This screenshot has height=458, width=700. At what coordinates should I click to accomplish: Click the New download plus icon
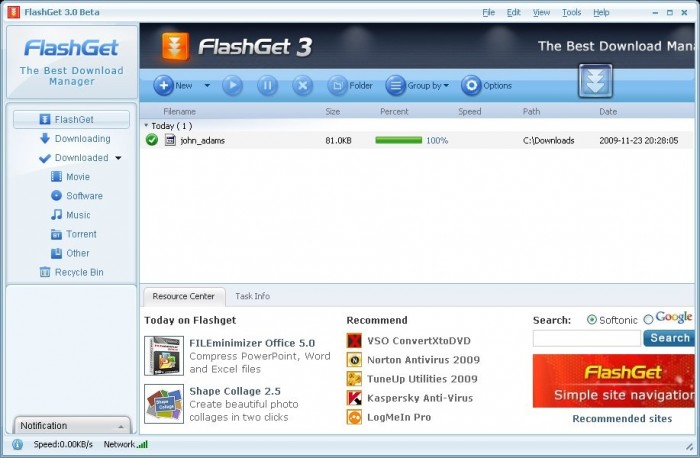(163, 85)
